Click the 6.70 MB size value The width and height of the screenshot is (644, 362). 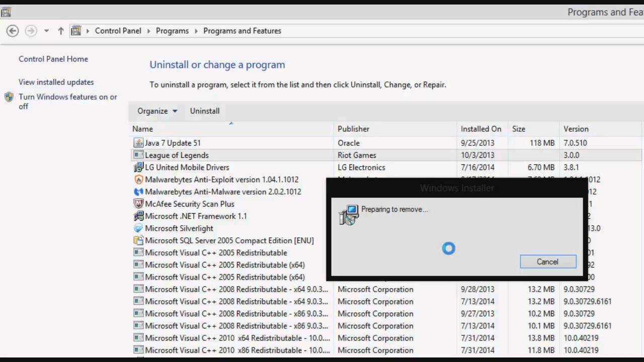tap(541, 167)
